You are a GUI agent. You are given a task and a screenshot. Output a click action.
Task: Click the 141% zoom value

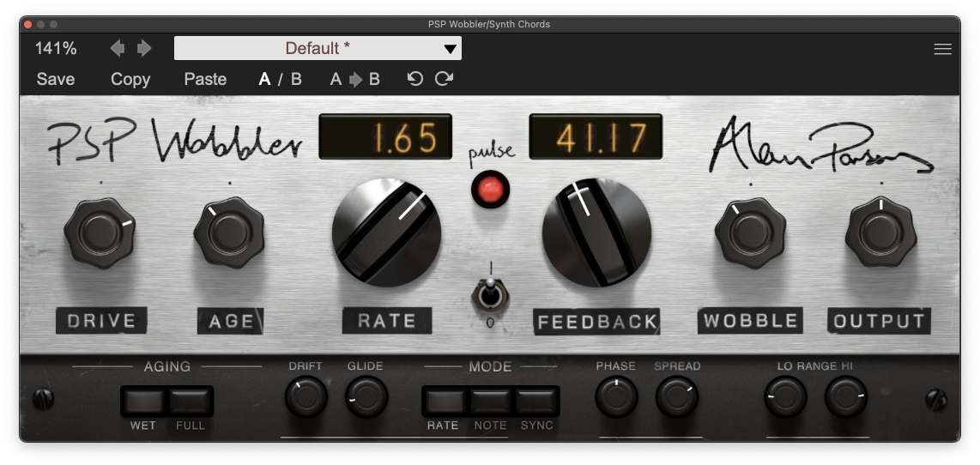point(56,48)
